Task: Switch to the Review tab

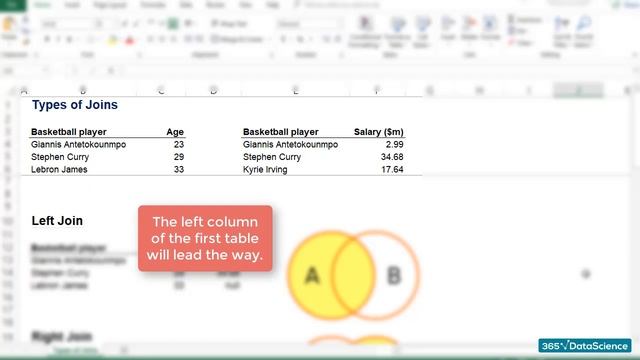Action: [x=215, y=5]
